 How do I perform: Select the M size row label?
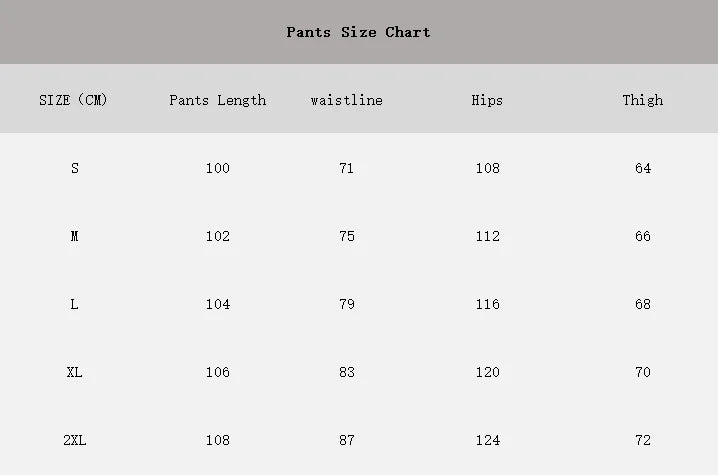74,236
